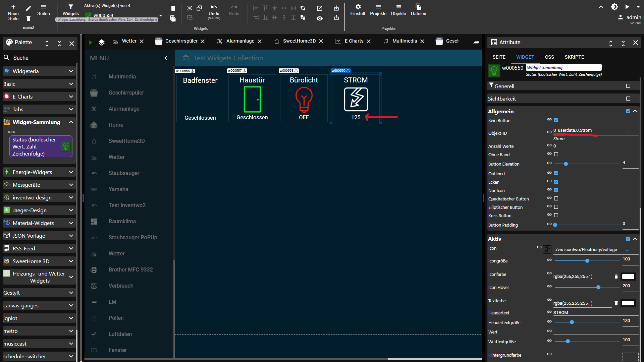Image resolution: width=644 pixels, height=362 pixels.
Task: Open the tabs overflow hamburger menu
Action: click(476, 42)
